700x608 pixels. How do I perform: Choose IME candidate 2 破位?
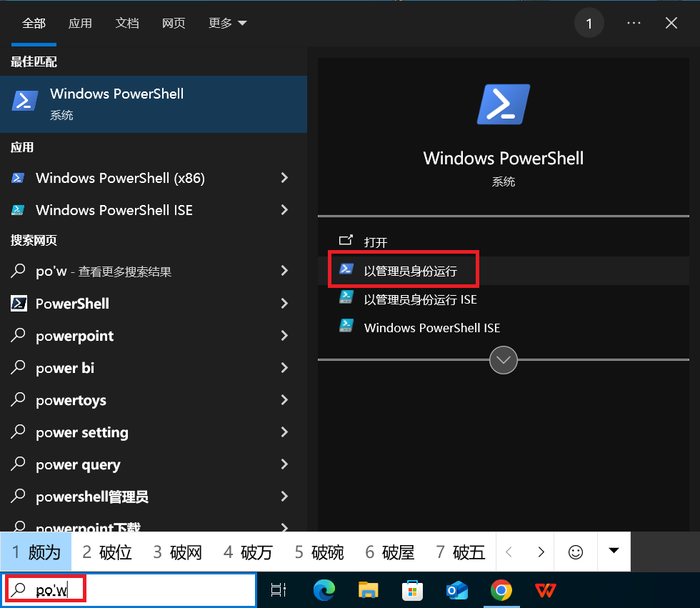tap(106, 552)
